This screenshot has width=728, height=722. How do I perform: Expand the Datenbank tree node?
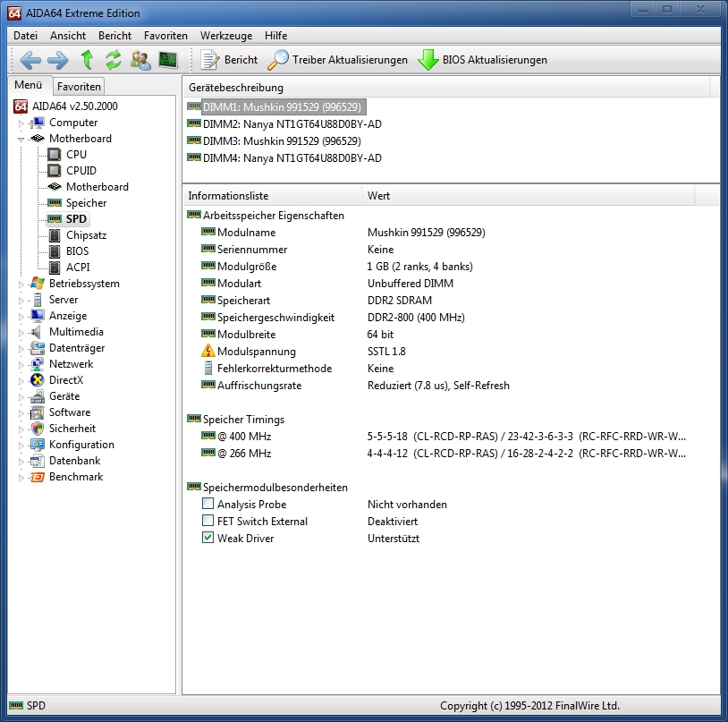(x=21, y=462)
